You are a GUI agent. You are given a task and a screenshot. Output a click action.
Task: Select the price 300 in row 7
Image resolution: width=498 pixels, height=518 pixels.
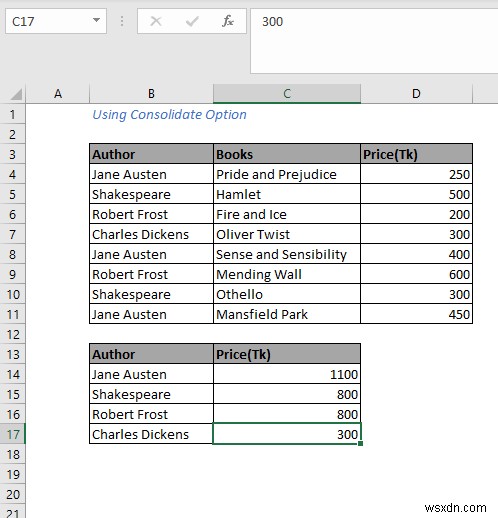[416, 234]
